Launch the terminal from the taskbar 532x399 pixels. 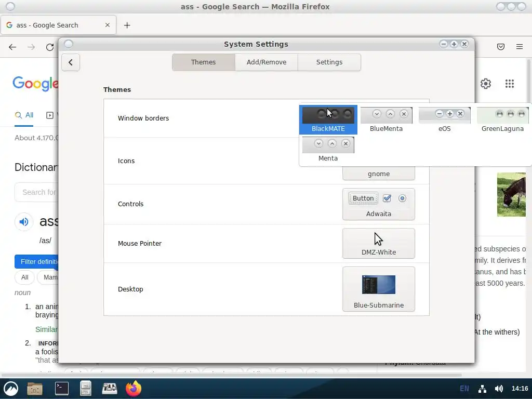(62, 389)
